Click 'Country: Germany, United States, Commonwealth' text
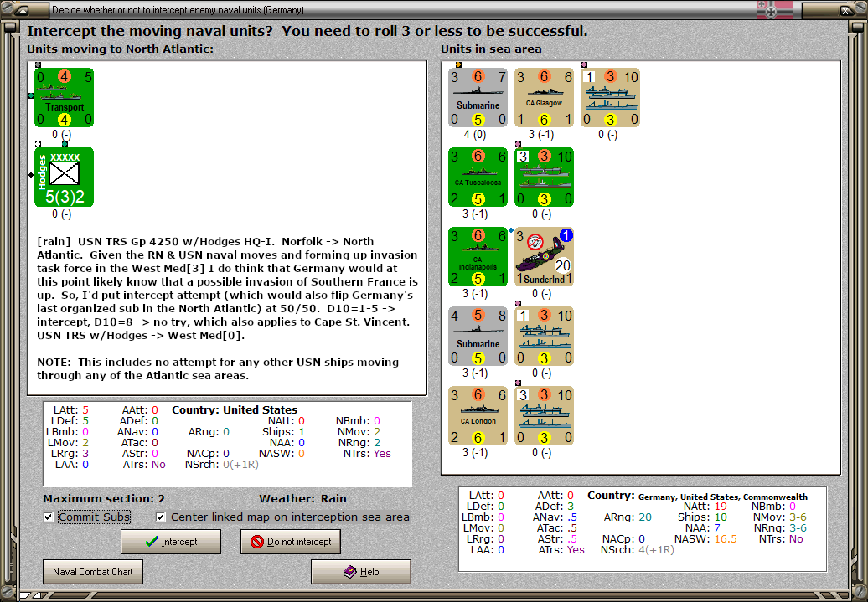The width and height of the screenshot is (868, 602). pyautogui.click(x=697, y=497)
